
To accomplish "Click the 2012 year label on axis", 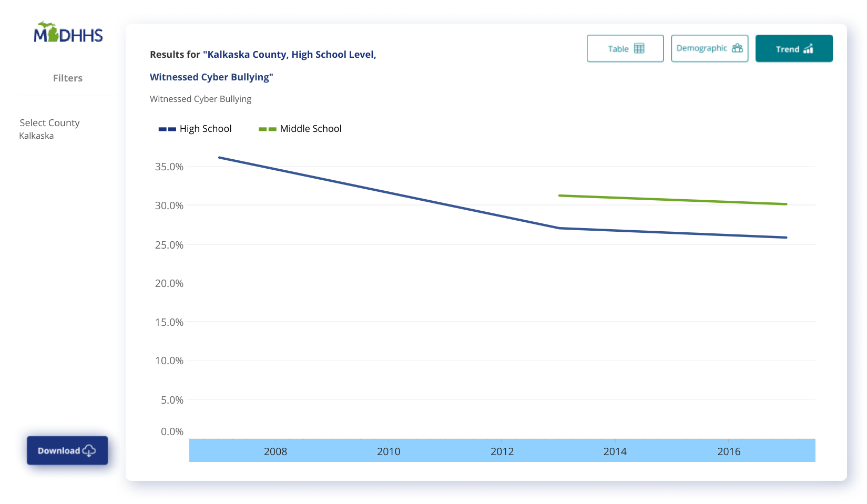I will click(502, 451).
